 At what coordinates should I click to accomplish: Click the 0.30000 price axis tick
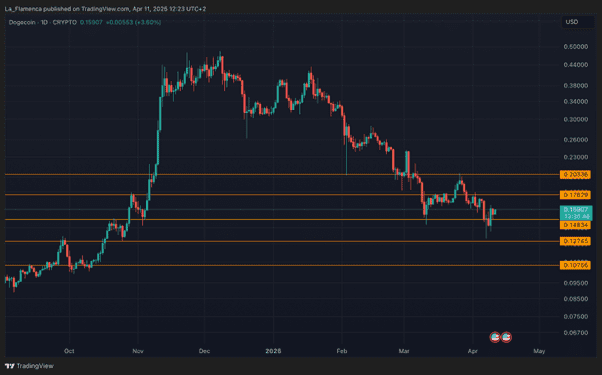(576, 120)
